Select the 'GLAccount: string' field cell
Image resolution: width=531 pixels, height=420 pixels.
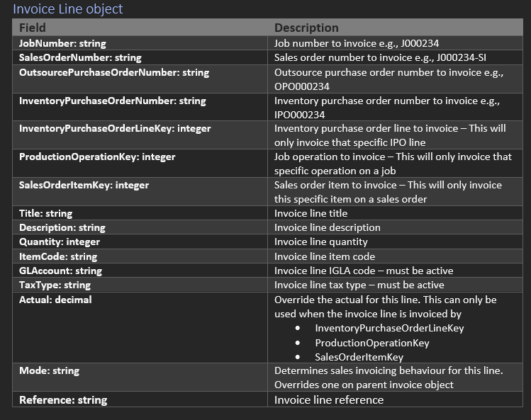point(140,271)
